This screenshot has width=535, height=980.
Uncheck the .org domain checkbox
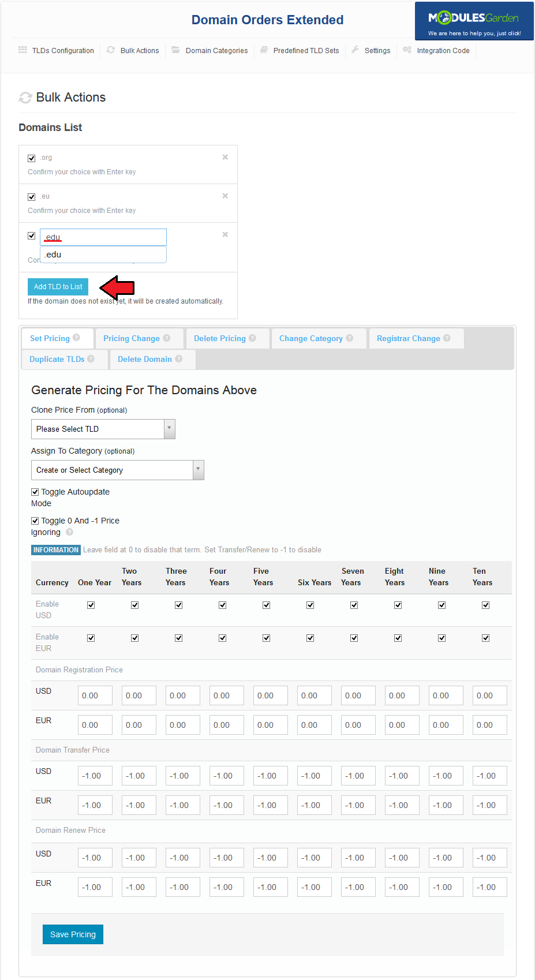(32, 158)
